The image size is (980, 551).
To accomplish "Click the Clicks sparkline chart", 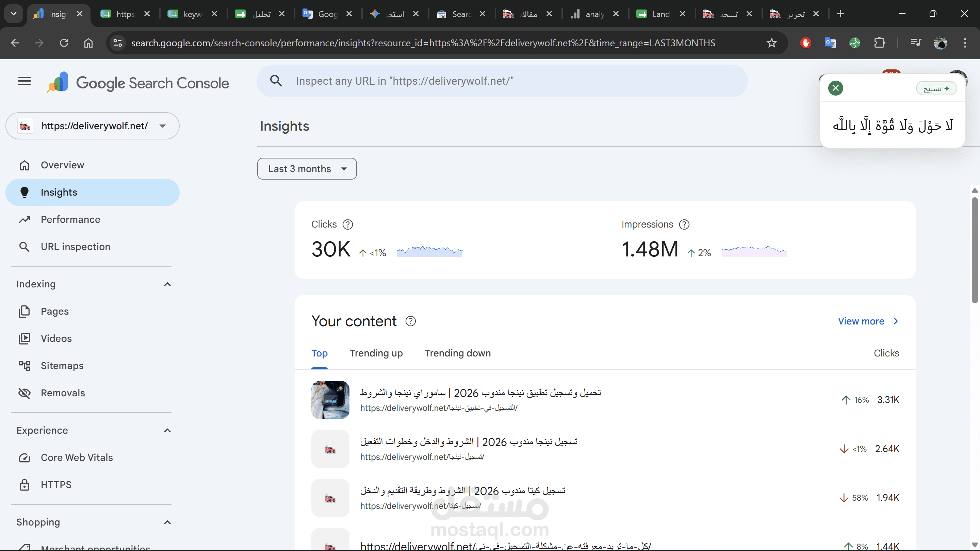I will pyautogui.click(x=429, y=251).
